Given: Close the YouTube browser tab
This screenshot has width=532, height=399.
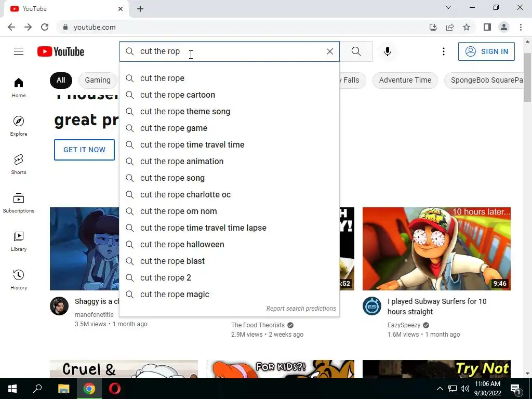Looking at the screenshot, I should [121, 9].
